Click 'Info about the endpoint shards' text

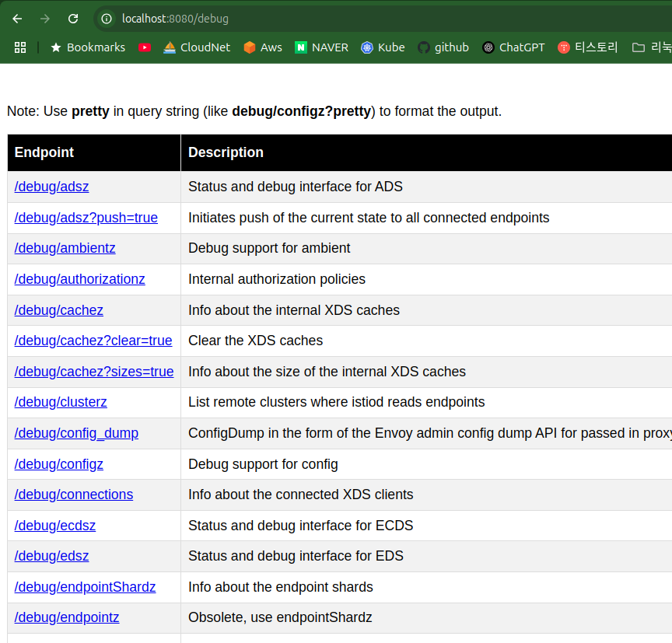(x=281, y=587)
